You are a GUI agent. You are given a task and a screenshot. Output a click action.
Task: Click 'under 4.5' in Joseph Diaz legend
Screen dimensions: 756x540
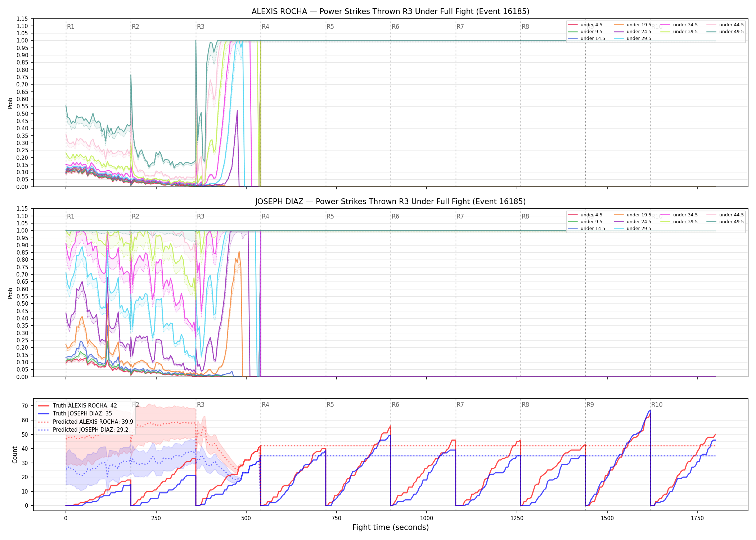591,215
